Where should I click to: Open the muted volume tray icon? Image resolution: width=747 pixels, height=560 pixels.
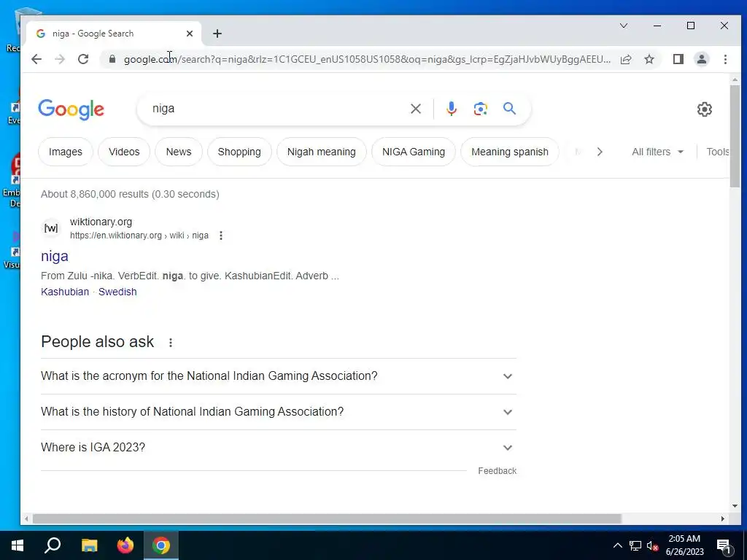coord(652,546)
